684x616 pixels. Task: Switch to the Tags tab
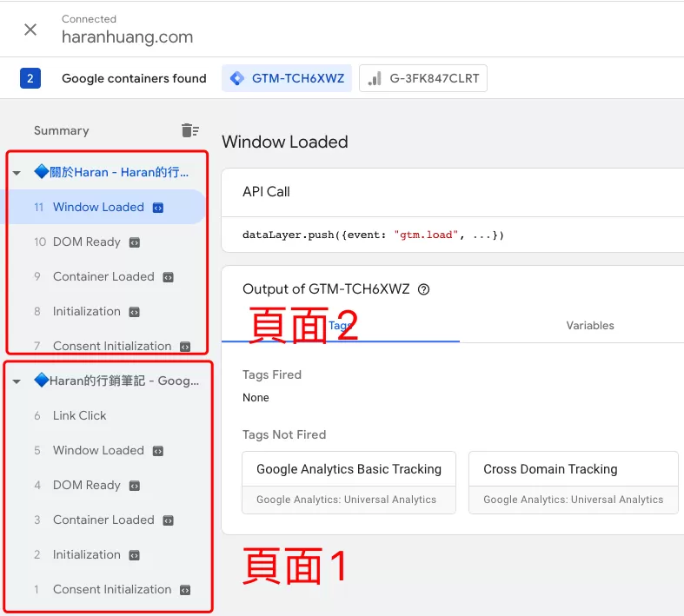click(340, 325)
